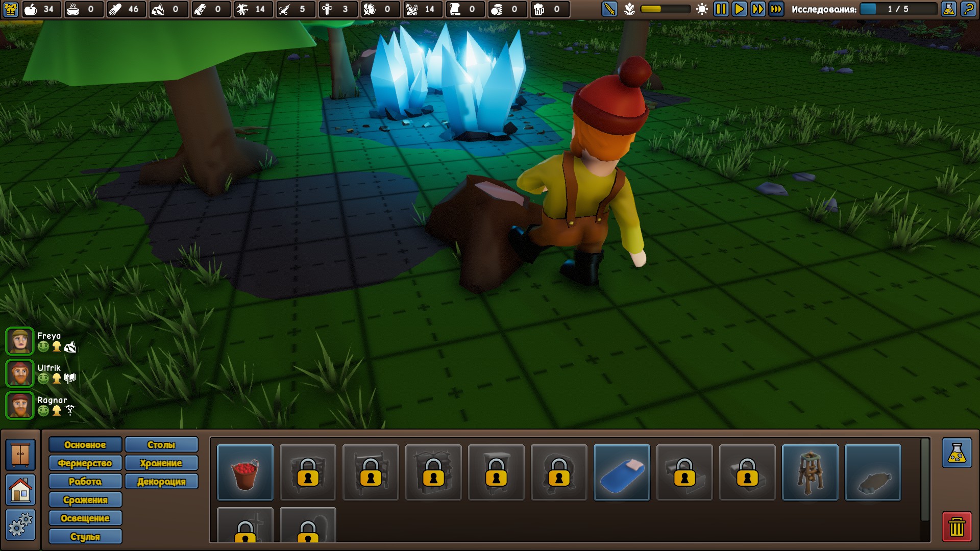Select the Основное tab

85,445
